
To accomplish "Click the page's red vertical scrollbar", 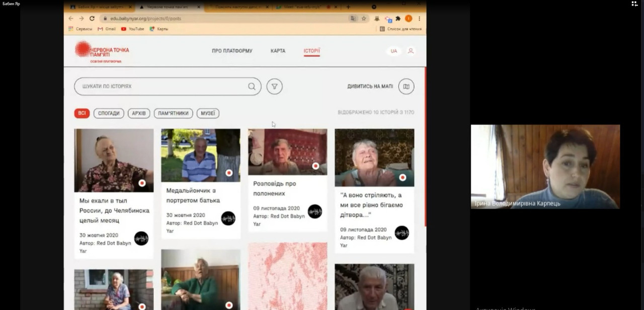I will [425, 147].
